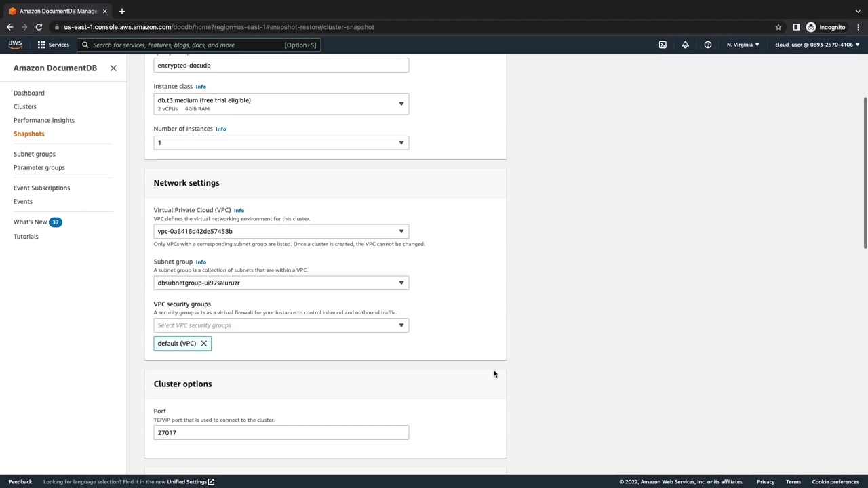Open Tutorials in the sidebar

pyautogui.click(x=26, y=236)
